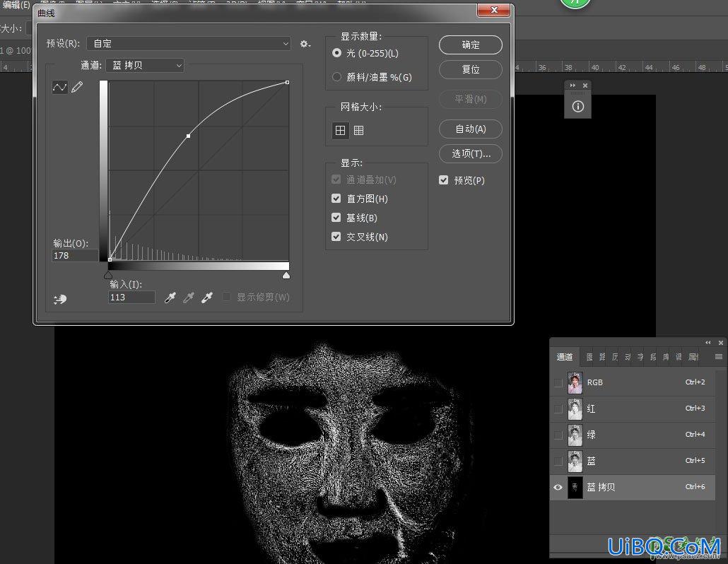Activate the on-image adjustment hand tool
Viewport: 728px width, 564px height.
coord(60,300)
